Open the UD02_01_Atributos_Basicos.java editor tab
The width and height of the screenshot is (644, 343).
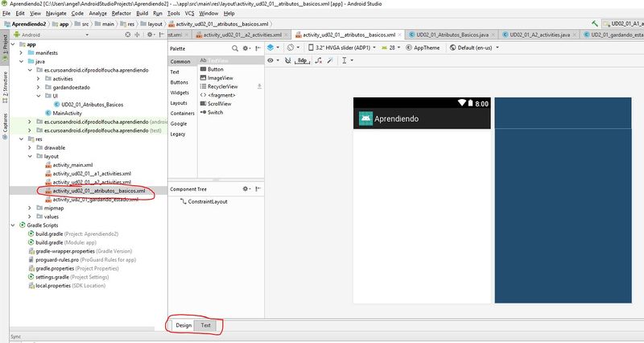pos(451,35)
